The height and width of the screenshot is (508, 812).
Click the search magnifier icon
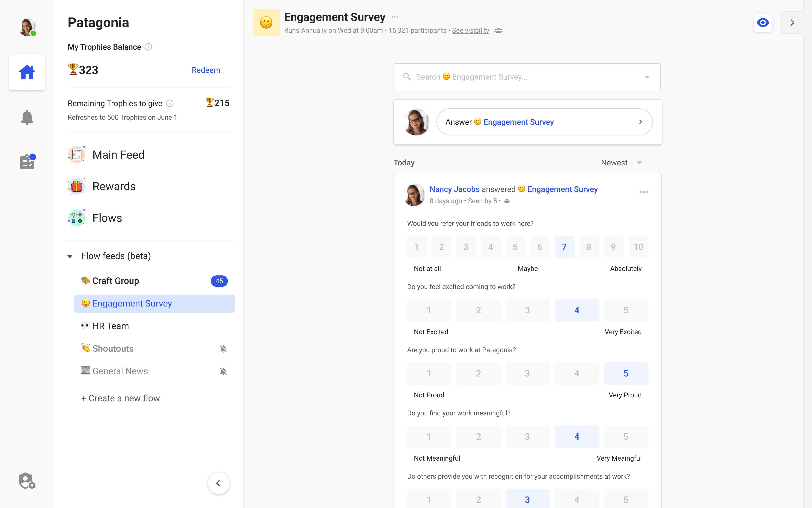[x=407, y=77]
